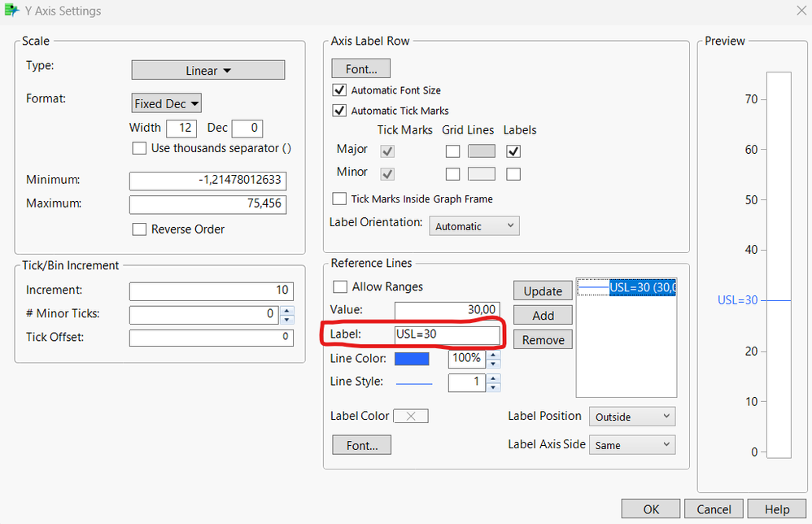Enable Minor Grid Lines checkbox
812x524 pixels.
point(452,174)
